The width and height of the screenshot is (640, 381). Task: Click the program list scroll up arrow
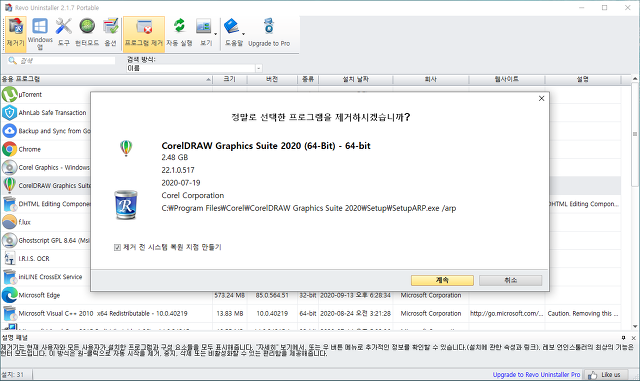point(635,79)
